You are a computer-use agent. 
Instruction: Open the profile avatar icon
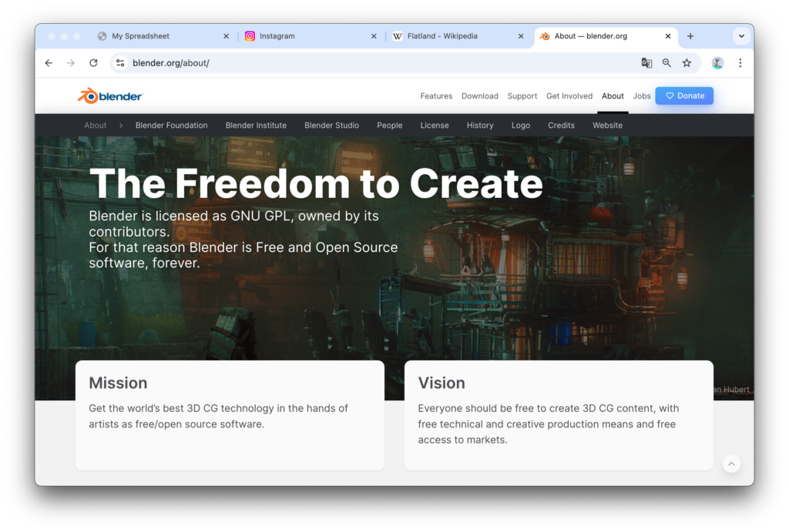tap(717, 63)
